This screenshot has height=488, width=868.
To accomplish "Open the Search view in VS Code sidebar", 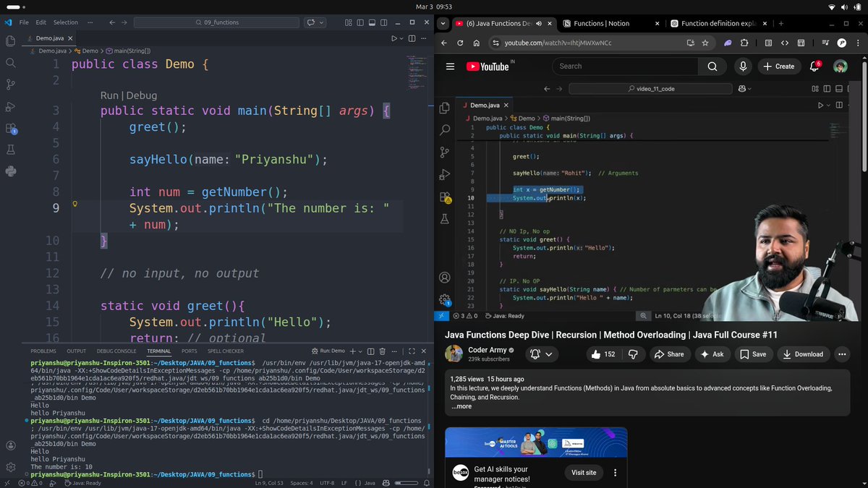I will [10, 63].
